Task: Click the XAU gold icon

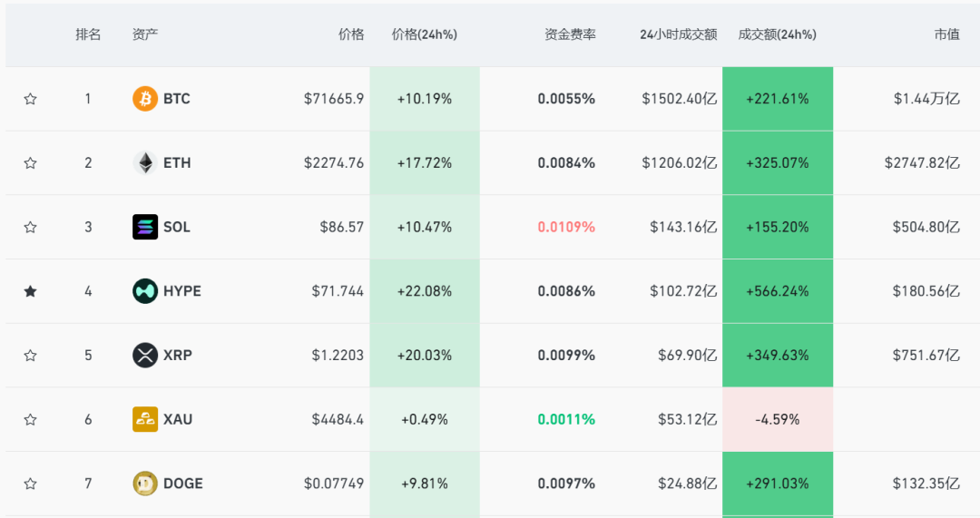Action: (145, 419)
